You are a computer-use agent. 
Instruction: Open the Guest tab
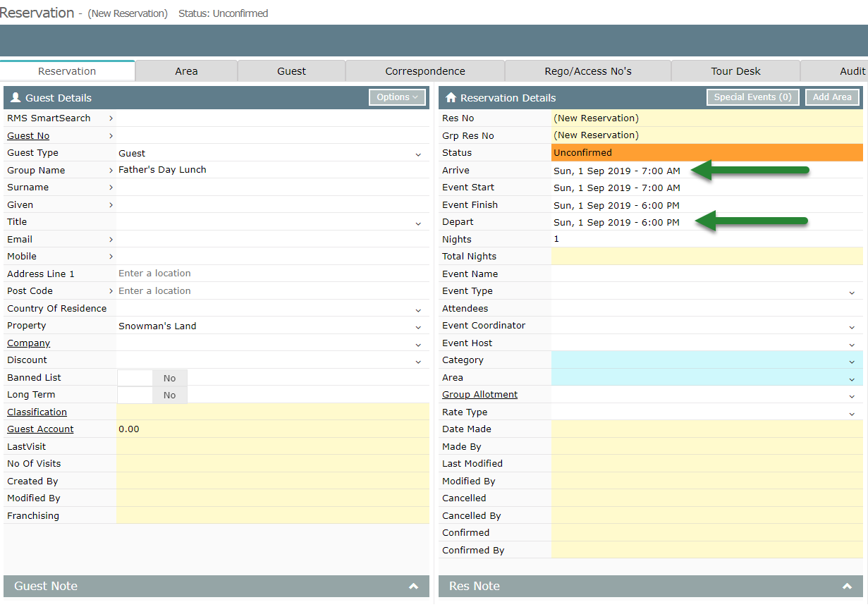pos(291,71)
